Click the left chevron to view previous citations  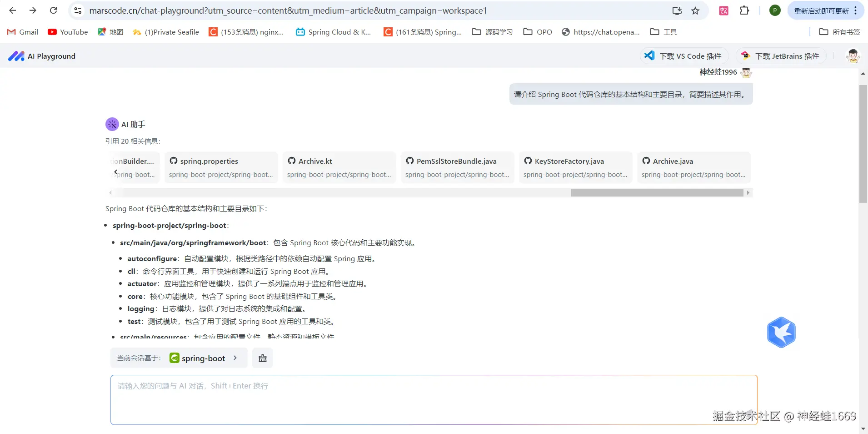click(116, 172)
